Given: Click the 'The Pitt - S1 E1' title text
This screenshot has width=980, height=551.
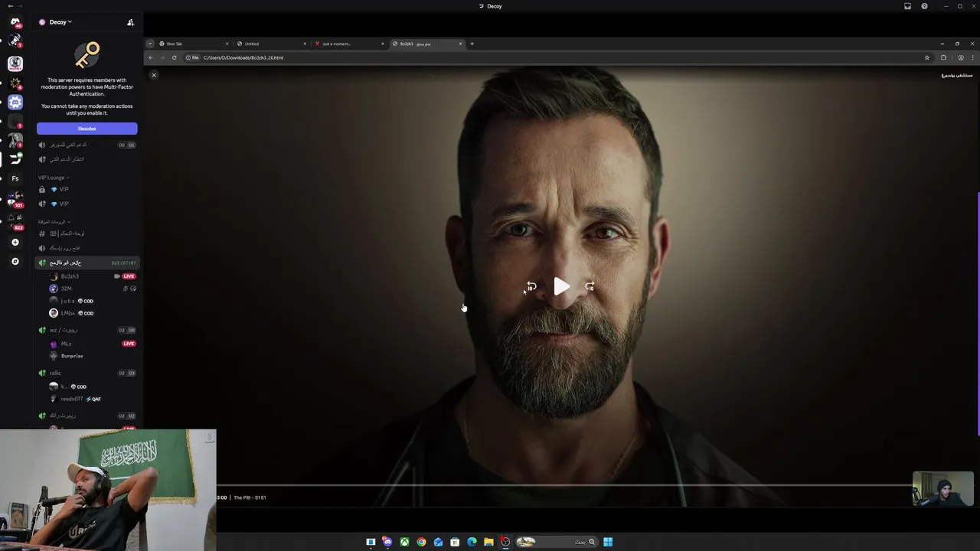Looking at the screenshot, I should 250,497.
